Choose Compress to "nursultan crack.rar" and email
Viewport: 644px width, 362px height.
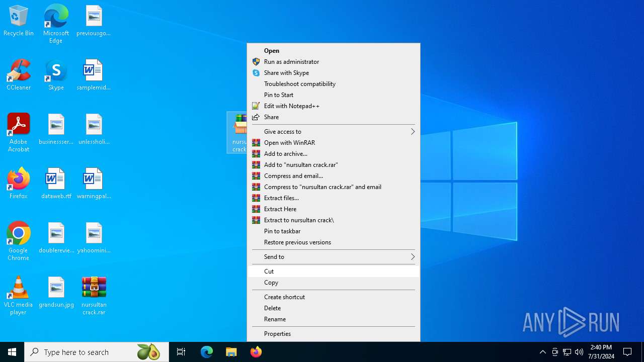click(334, 187)
